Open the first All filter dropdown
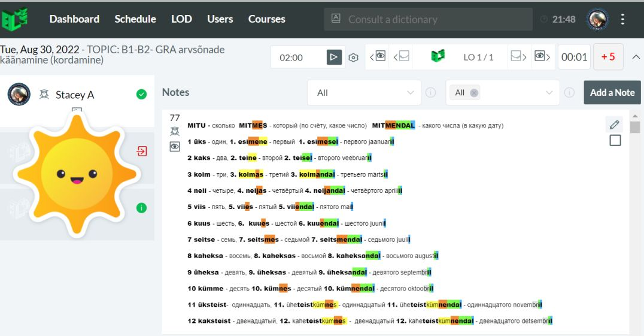Image resolution: width=644 pixels, height=336 pixels. 364,92
